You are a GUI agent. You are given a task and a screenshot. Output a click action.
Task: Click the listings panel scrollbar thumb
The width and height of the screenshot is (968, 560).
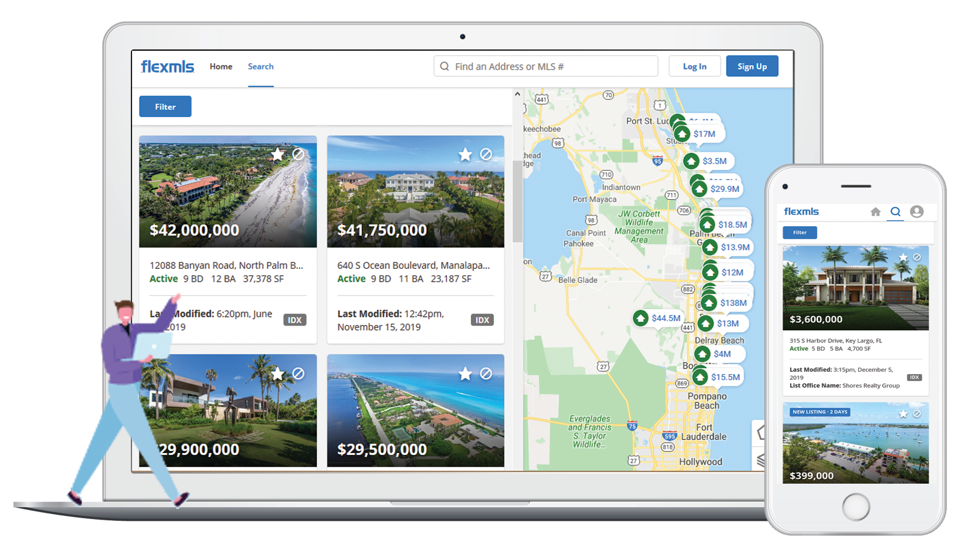(517, 202)
